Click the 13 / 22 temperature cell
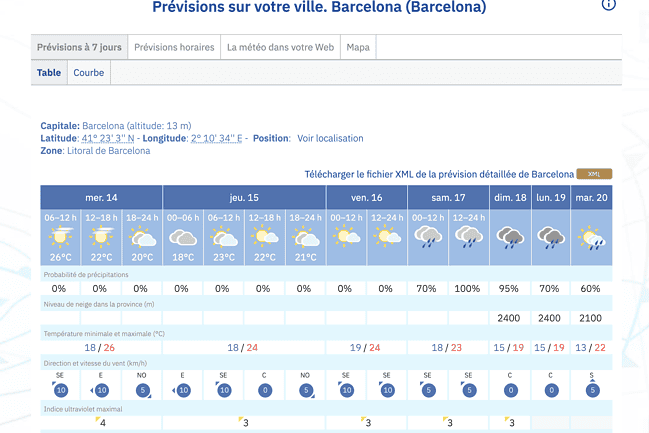Screen dimensions: 649x433 [x=591, y=348]
